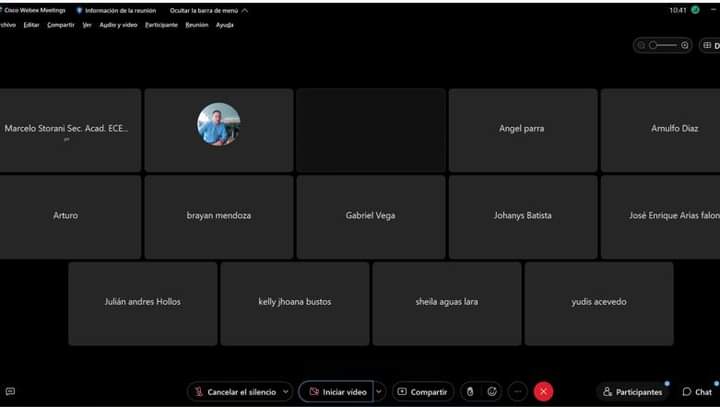Viewport: 720px width, 407px height.
Task: Open the reactions smiley icon
Action: click(x=492, y=392)
